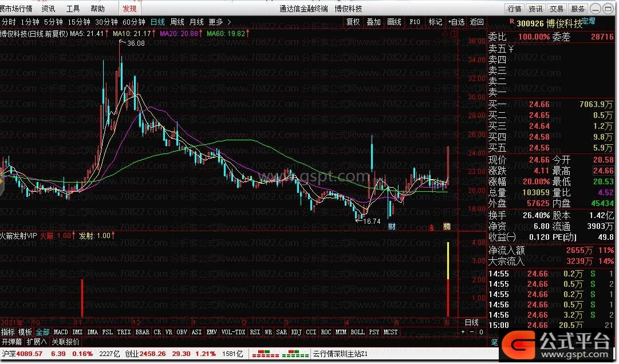The image size is (619, 364).
Task: Apply the DMI indicator
Action: (x=77, y=332)
